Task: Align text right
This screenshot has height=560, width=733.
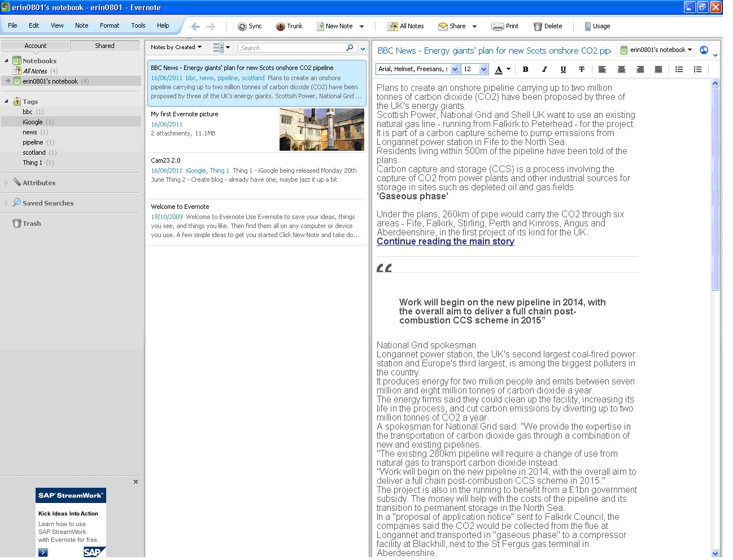Action: (x=640, y=69)
